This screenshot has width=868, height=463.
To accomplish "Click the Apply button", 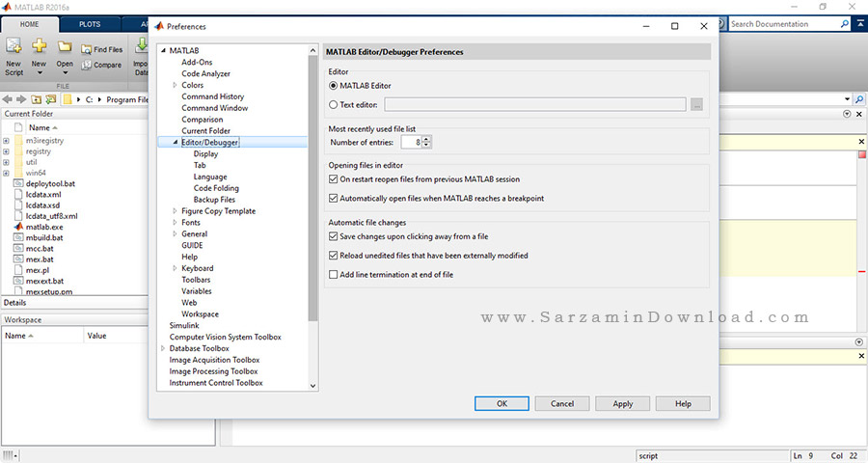I will (622, 404).
